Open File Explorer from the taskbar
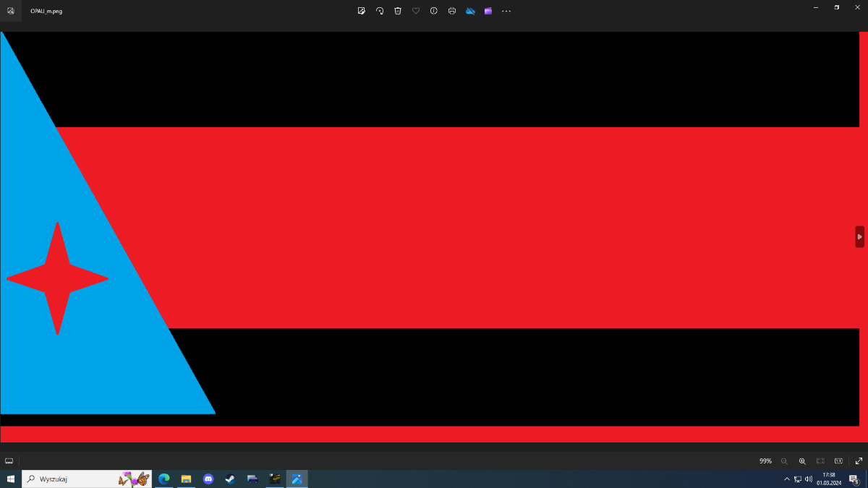 pos(186,479)
